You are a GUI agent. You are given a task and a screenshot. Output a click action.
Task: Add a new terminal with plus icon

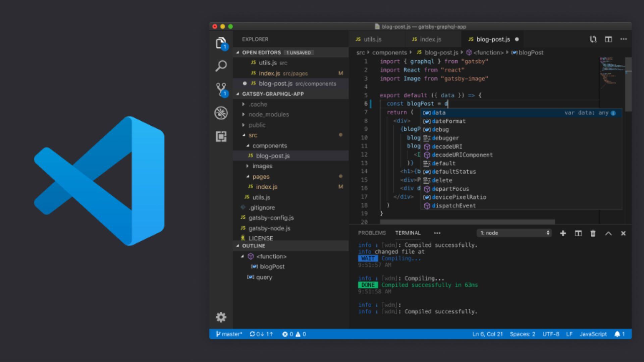coord(563,233)
